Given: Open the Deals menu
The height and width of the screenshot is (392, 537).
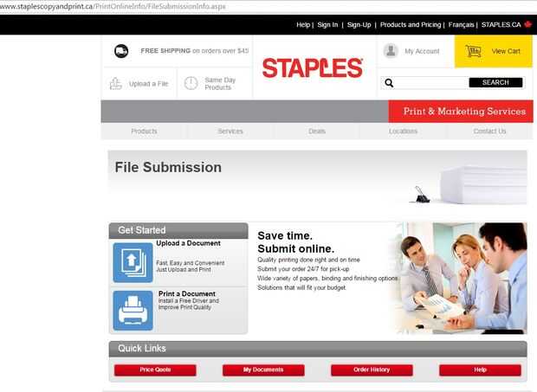Looking at the screenshot, I should (x=317, y=131).
